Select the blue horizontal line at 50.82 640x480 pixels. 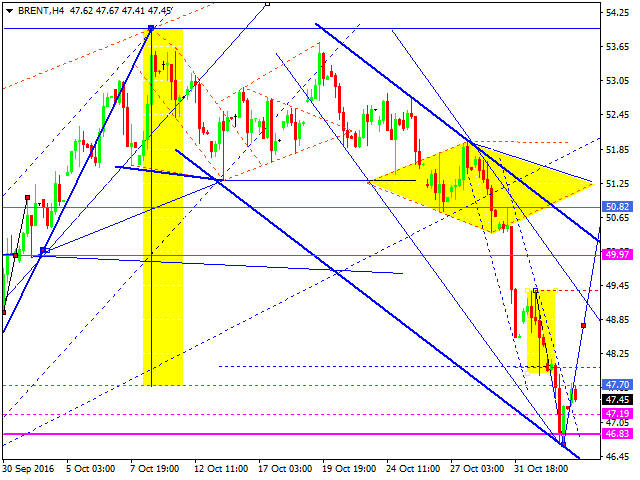301,207
